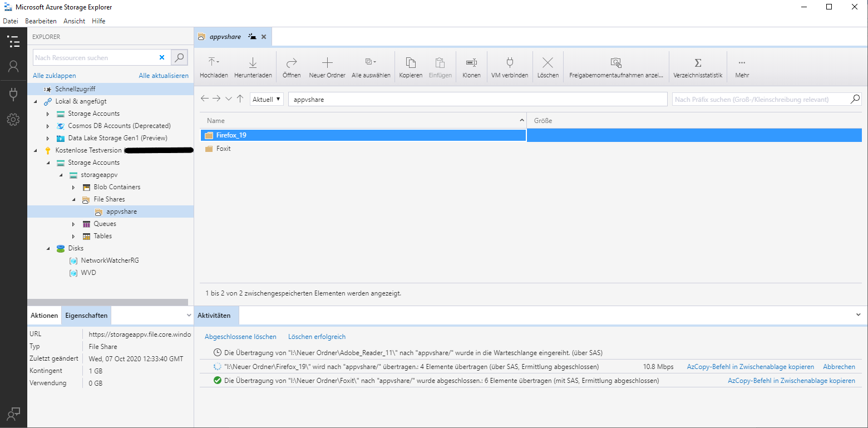Click the Alle zuklappen link
868x428 pixels.
click(55, 76)
